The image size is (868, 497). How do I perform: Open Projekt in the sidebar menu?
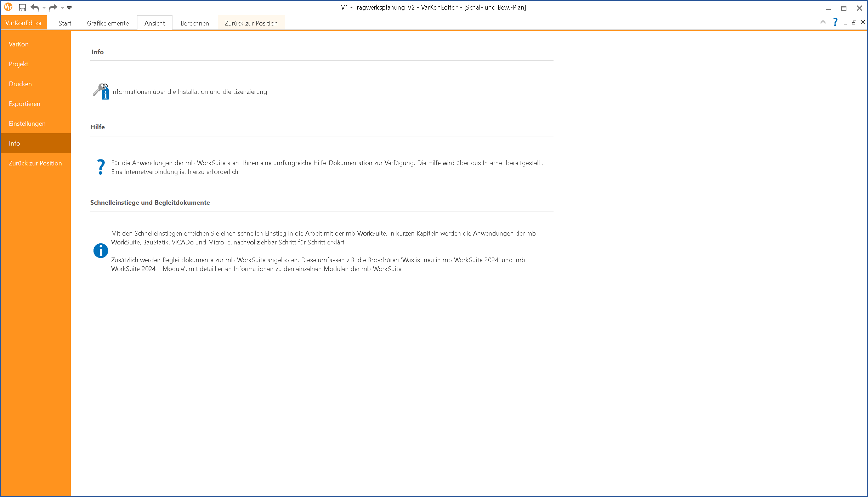[36, 64]
